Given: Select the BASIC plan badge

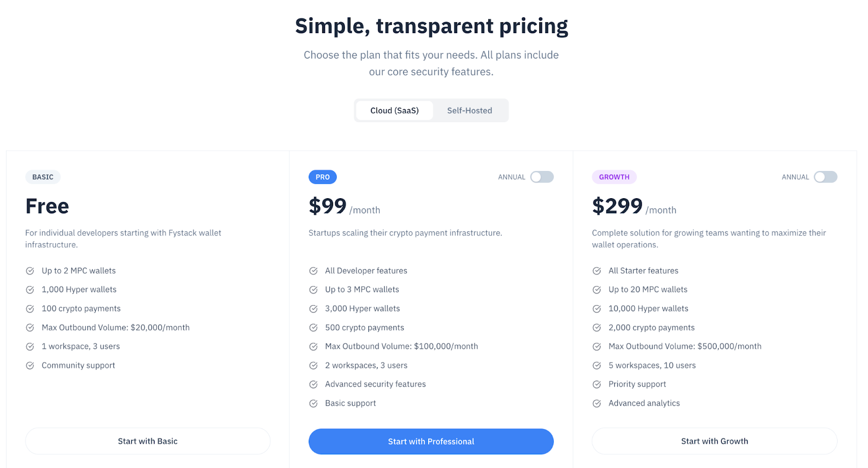Looking at the screenshot, I should [42, 177].
